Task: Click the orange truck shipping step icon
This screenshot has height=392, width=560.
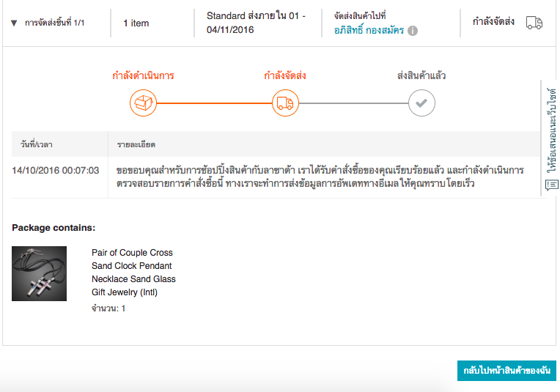Action: [285, 103]
